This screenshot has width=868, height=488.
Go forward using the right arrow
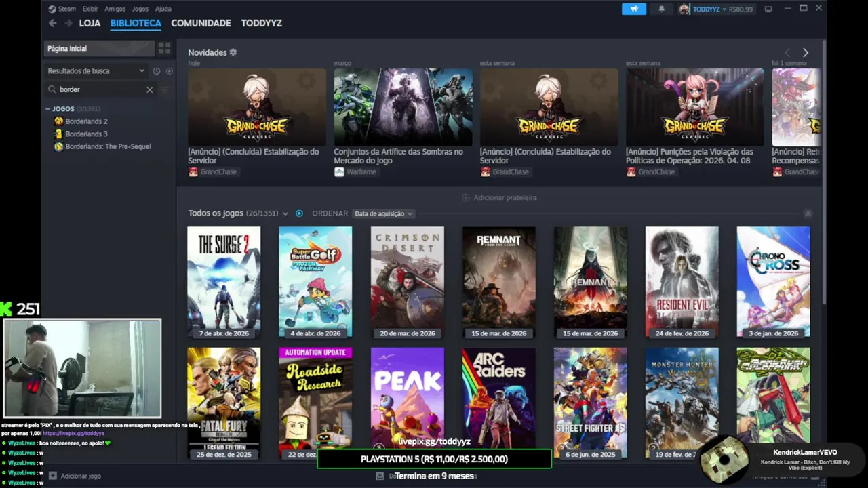pos(68,23)
